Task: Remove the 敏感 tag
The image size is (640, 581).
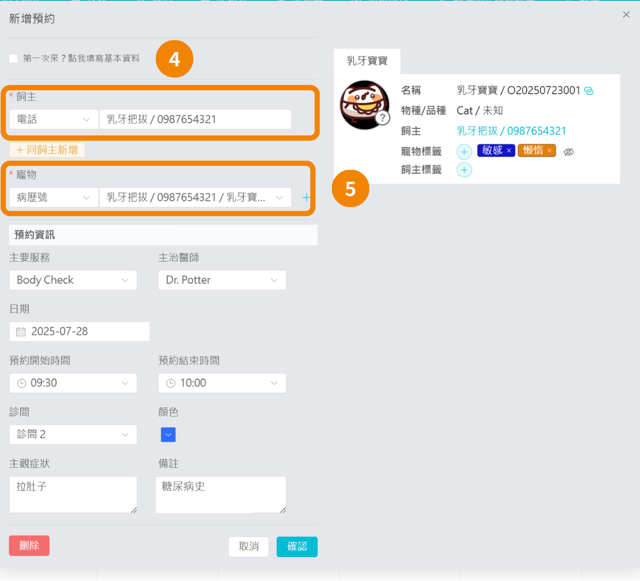Action: 509,151
